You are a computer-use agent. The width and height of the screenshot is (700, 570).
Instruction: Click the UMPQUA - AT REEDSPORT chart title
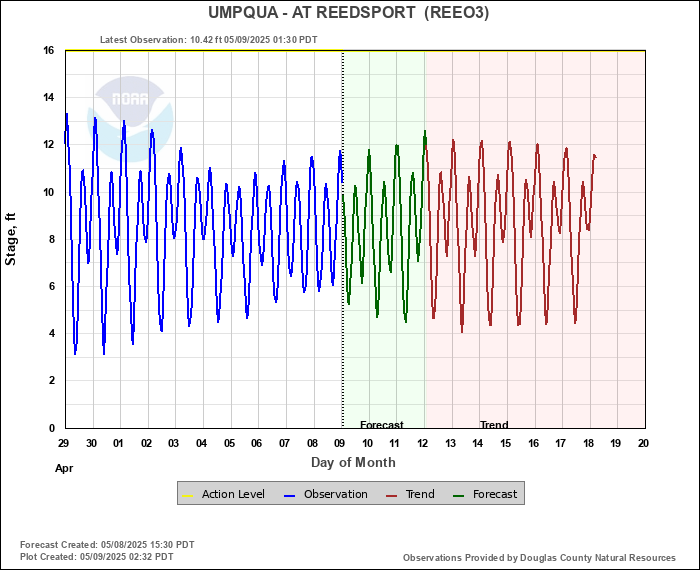[x=349, y=13]
